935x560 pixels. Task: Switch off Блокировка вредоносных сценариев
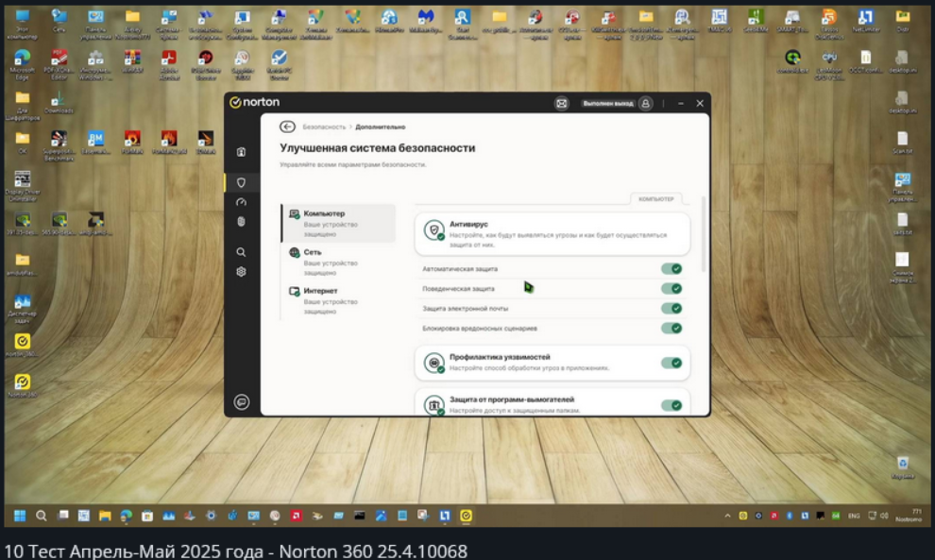point(671,328)
